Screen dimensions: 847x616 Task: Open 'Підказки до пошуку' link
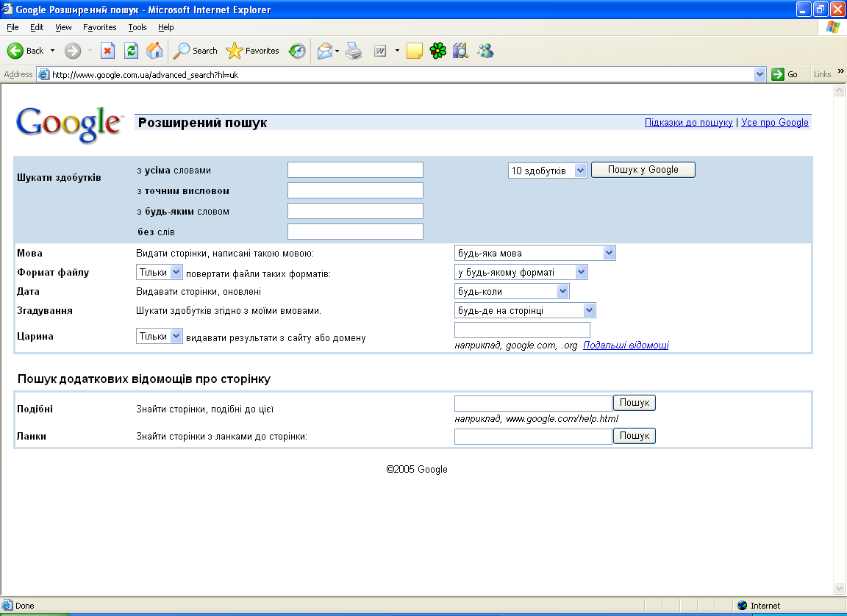click(688, 123)
